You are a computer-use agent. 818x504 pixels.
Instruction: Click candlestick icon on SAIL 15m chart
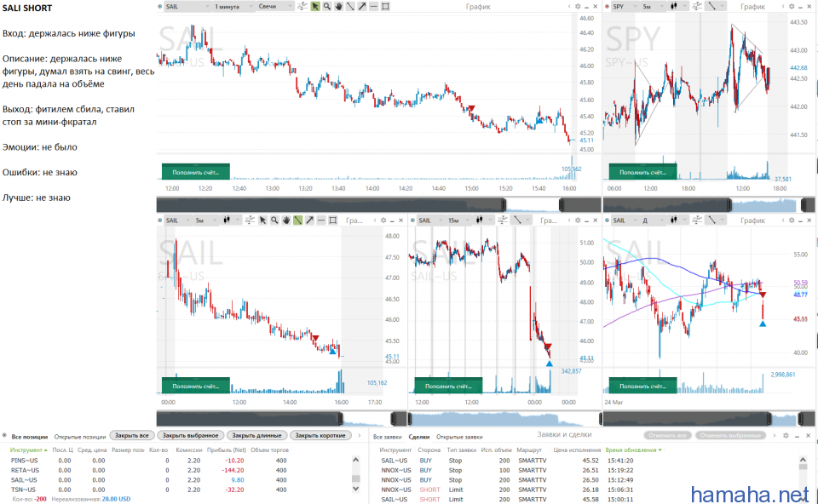[x=479, y=220]
